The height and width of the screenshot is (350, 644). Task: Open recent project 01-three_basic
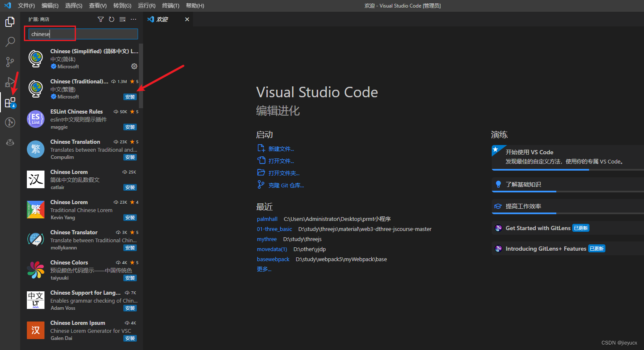pyautogui.click(x=274, y=229)
